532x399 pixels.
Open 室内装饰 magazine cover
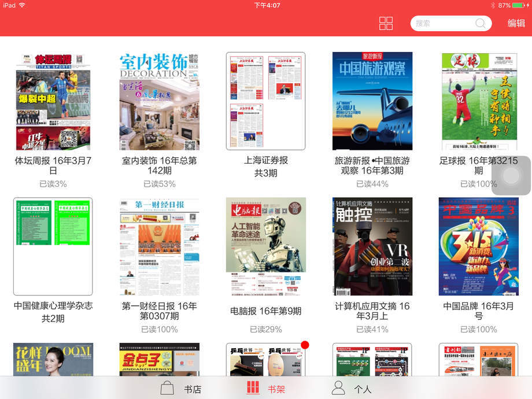coord(160,101)
